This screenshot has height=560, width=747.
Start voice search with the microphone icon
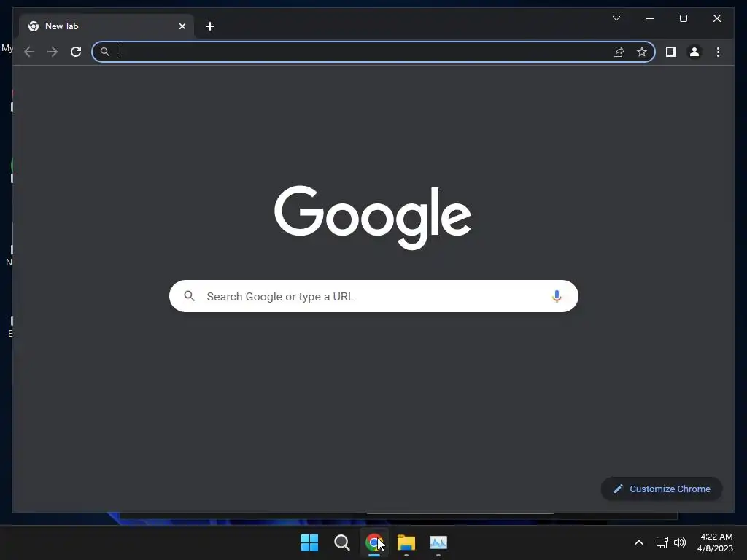click(x=557, y=296)
